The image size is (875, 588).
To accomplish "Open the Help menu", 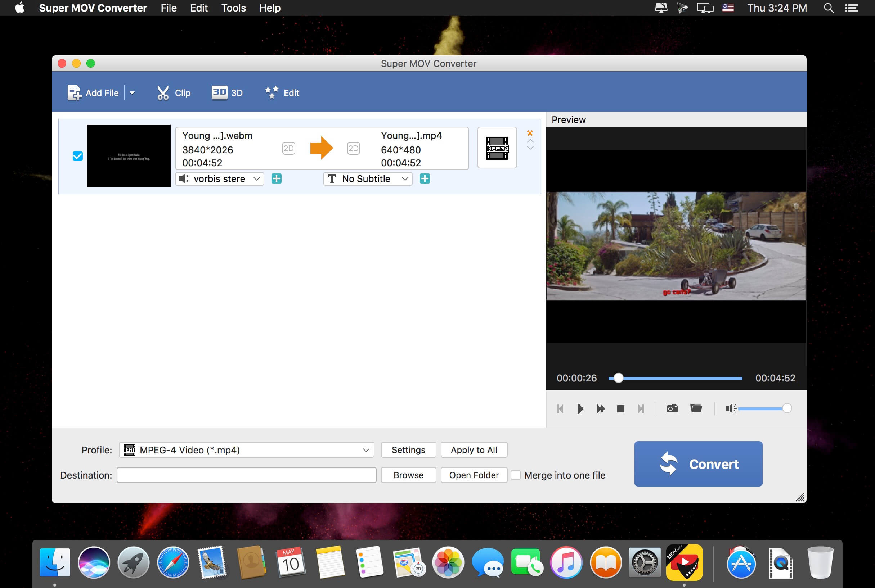I will tap(270, 8).
